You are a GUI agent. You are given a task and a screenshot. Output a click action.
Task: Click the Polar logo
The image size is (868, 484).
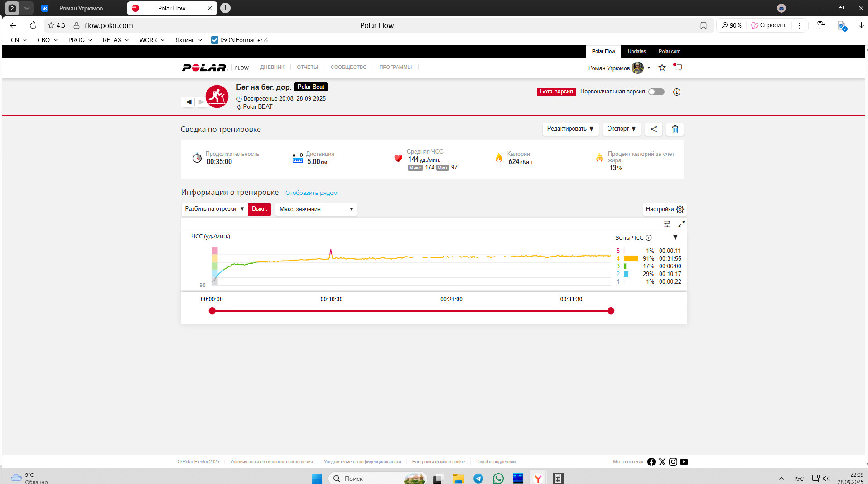click(204, 68)
